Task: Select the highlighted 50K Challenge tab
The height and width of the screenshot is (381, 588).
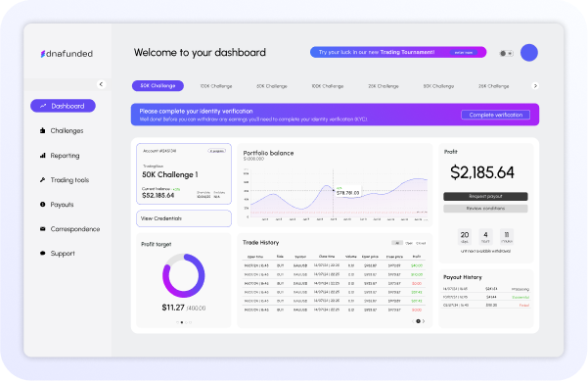Action: (158, 85)
